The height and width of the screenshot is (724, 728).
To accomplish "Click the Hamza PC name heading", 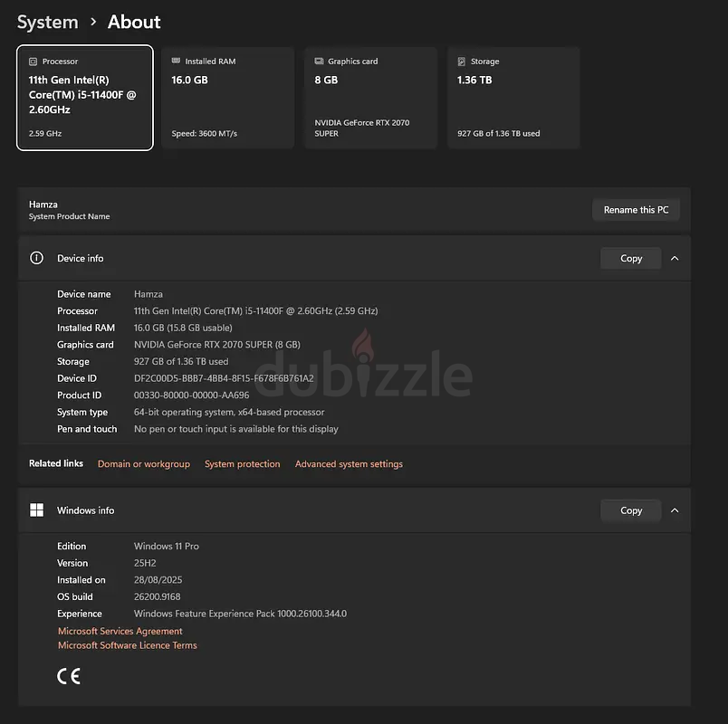I will click(x=43, y=205).
